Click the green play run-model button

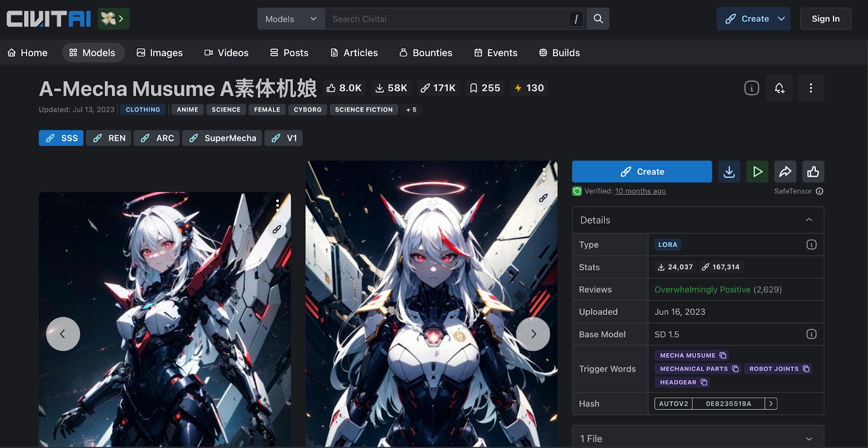[x=757, y=172]
